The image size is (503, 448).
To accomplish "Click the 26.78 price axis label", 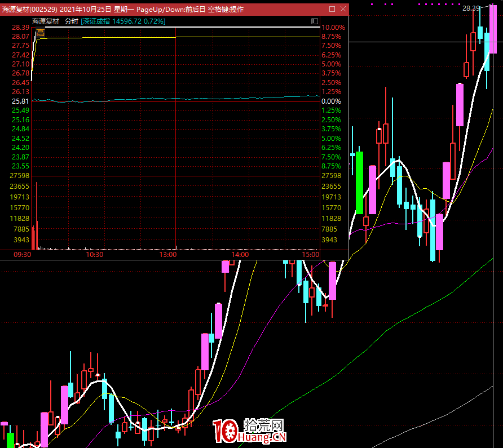I will (20, 73).
